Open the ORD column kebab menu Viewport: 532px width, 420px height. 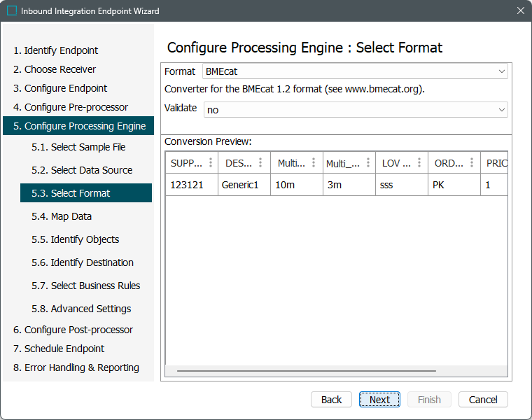click(471, 162)
